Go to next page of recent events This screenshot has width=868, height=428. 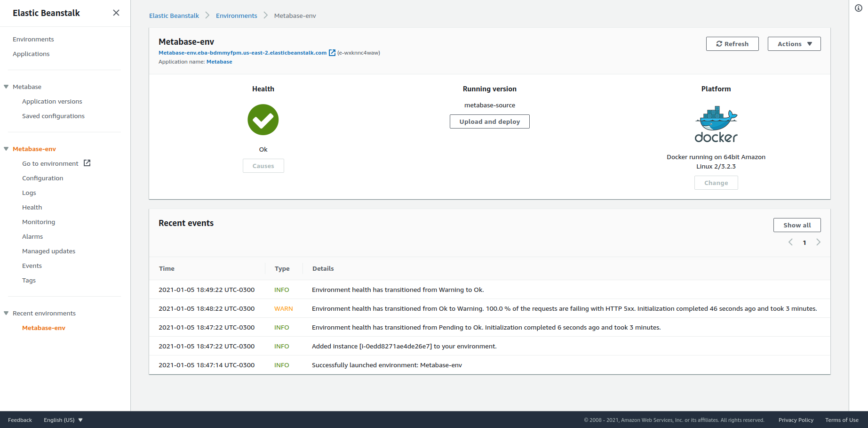pyautogui.click(x=818, y=242)
